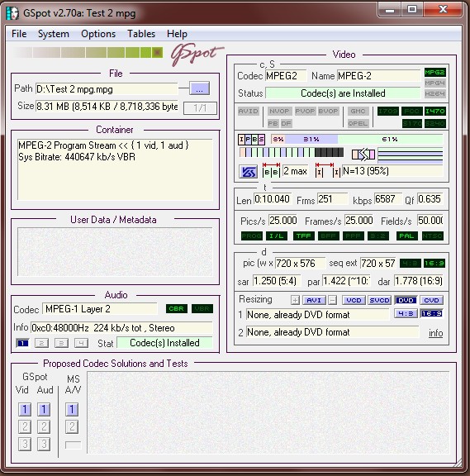Image resolution: width=470 pixels, height=476 pixels.
Task: Select audio stream 4 button
Action: click(81, 343)
